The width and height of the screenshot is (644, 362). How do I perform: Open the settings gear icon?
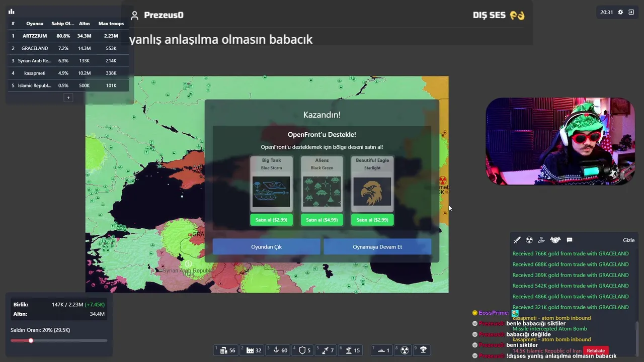[x=620, y=12]
